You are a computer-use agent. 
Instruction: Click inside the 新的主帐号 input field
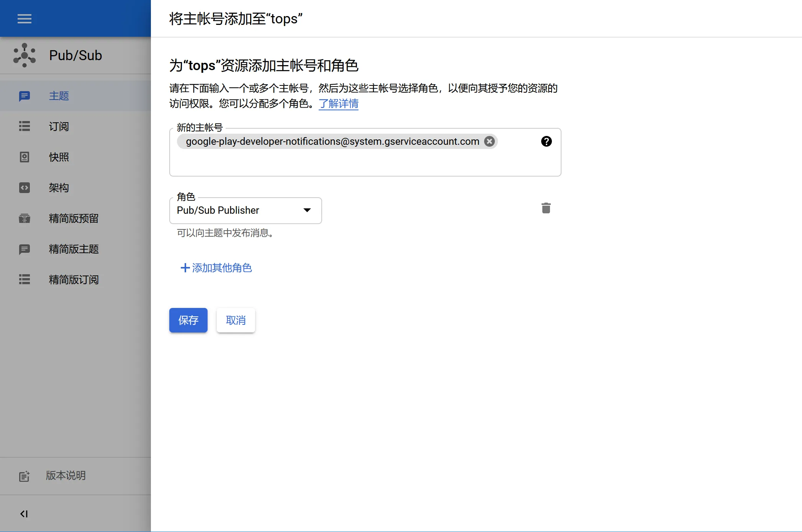(365, 152)
